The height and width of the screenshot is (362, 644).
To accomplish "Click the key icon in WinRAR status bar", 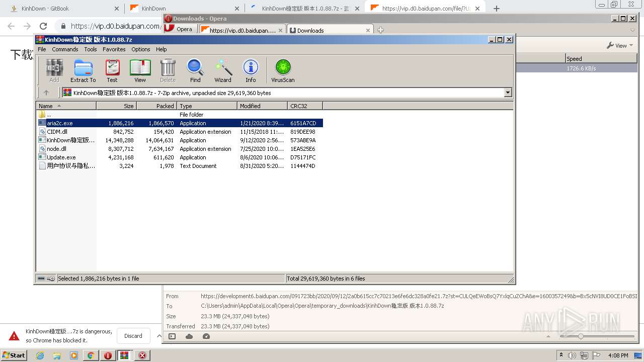I will click(x=51, y=279).
